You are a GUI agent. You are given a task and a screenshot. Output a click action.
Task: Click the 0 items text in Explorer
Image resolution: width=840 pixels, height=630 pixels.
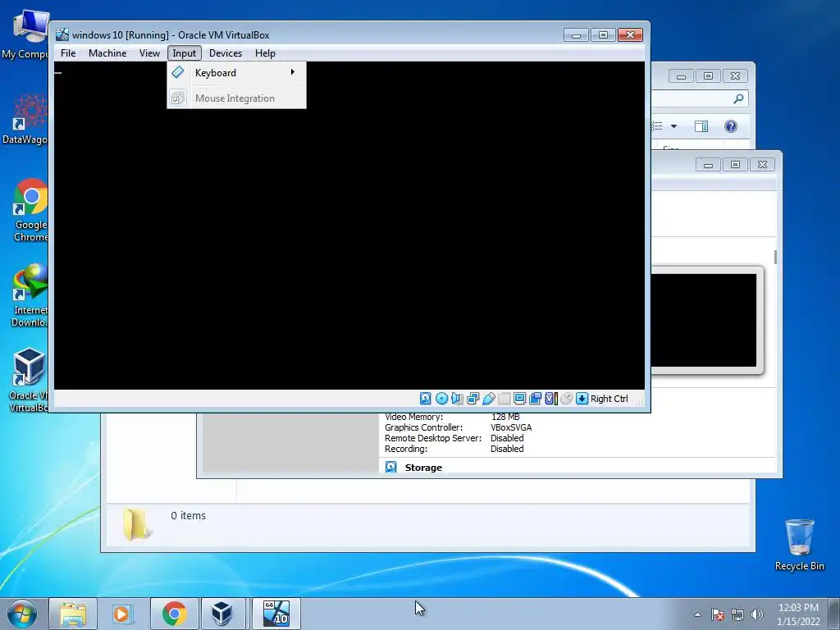point(188,515)
